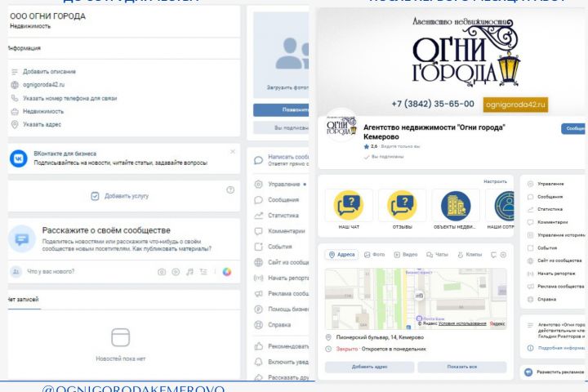Image resolution: width=588 pixels, height=392 pixels.
Task: Switch to the Видео tab
Action: 405,255
